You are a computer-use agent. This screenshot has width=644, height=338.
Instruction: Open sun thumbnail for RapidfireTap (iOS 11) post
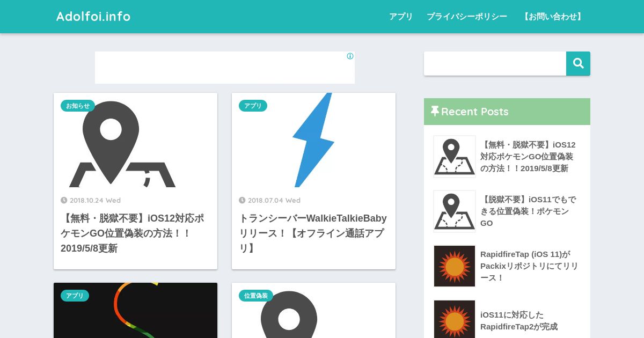click(455, 266)
